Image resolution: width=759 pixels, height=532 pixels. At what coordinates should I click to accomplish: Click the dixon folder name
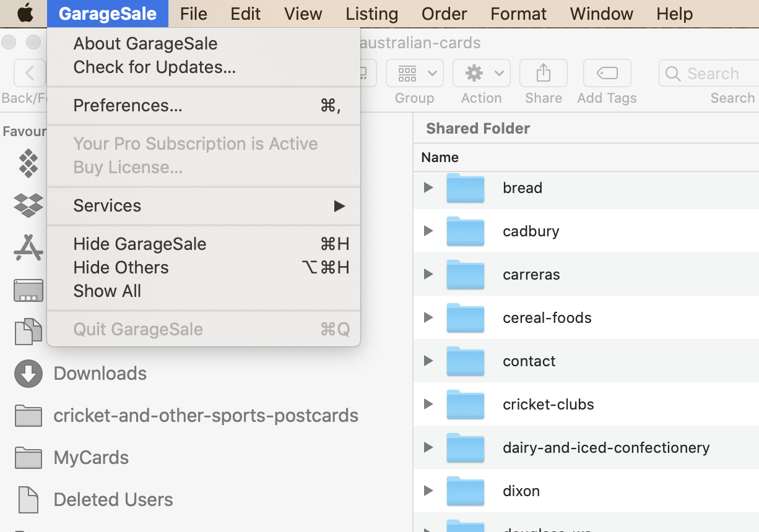521,491
